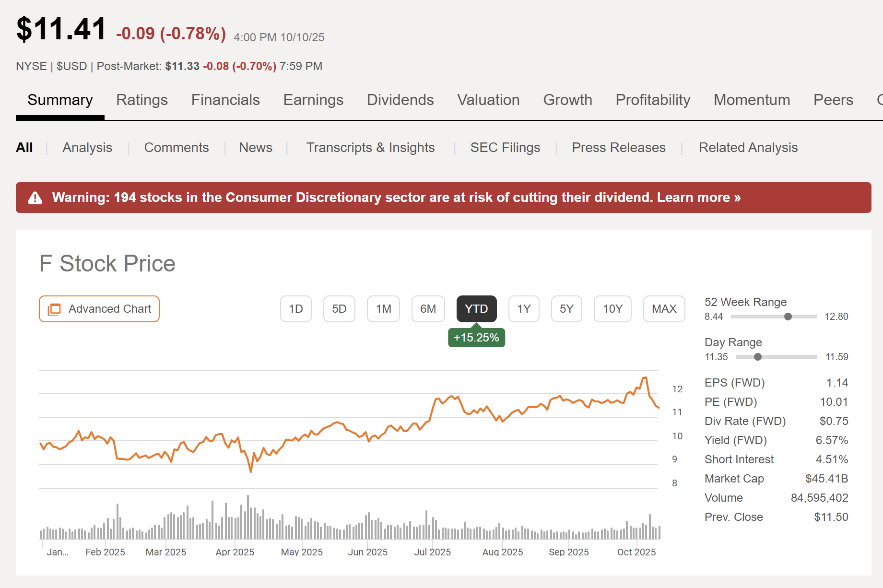Select the MAX chart range

click(x=664, y=309)
